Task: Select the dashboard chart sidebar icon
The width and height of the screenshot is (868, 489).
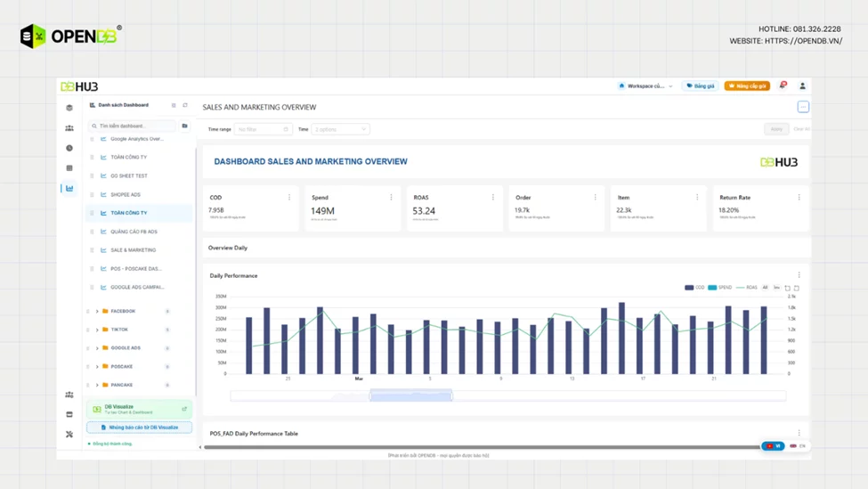Action: click(x=69, y=188)
